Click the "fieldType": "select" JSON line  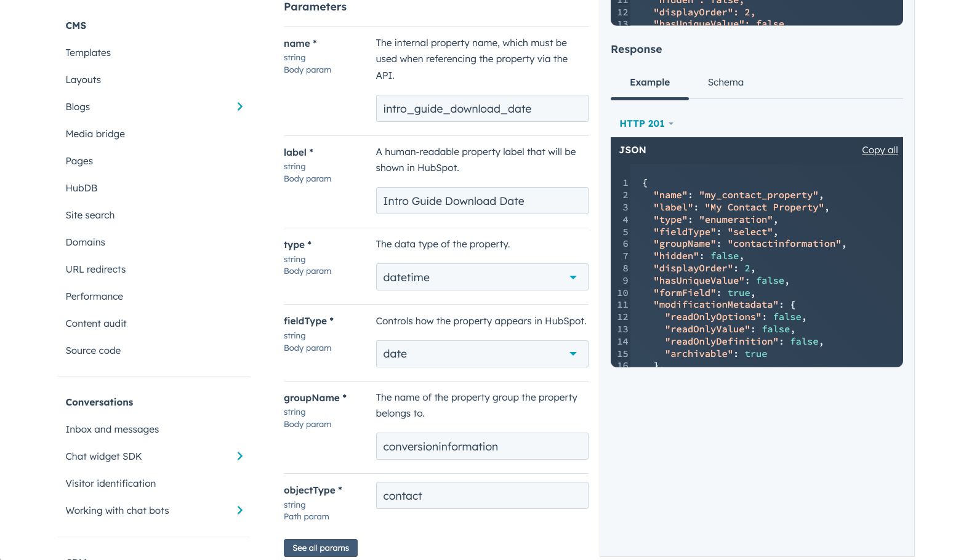(x=715, y=232)
